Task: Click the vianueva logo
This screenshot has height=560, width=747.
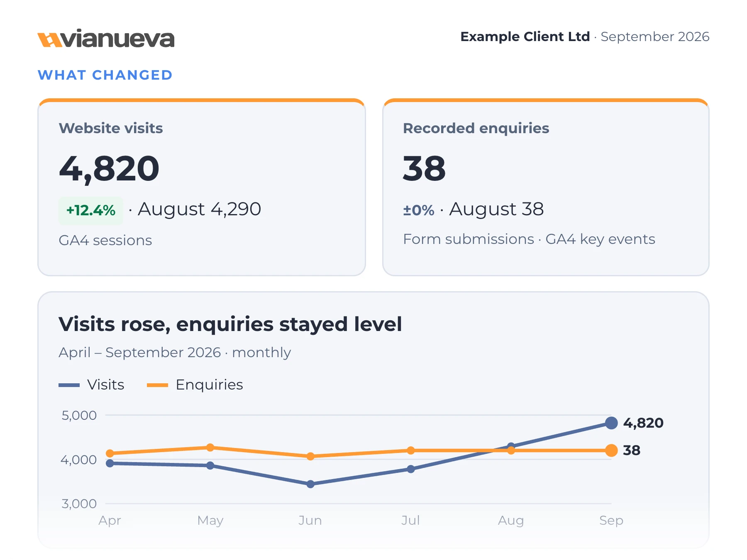Action: 106,39
